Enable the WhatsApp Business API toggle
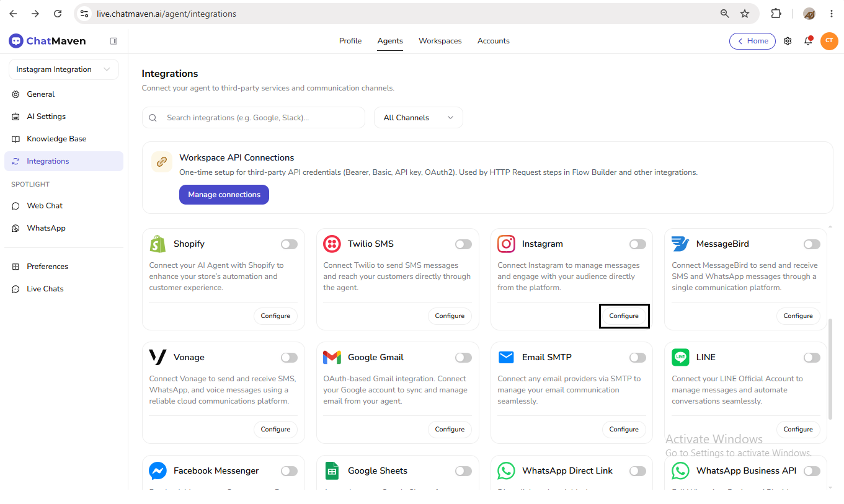 812,471
